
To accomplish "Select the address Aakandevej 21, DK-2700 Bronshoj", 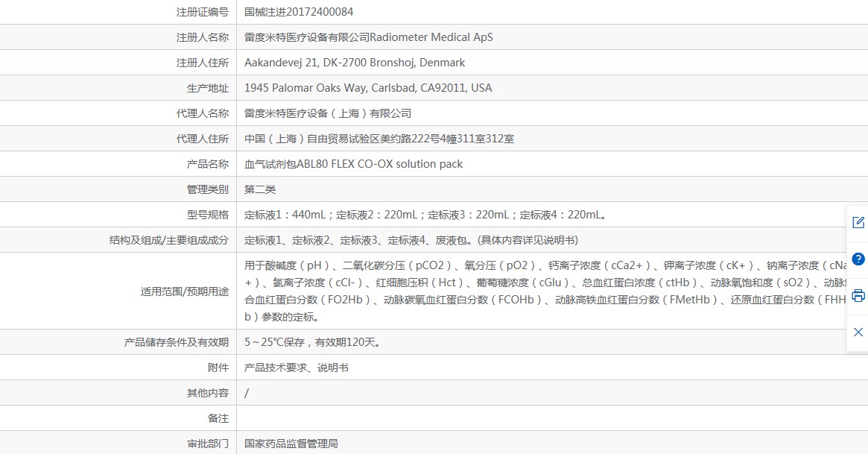I will (329, 63).
